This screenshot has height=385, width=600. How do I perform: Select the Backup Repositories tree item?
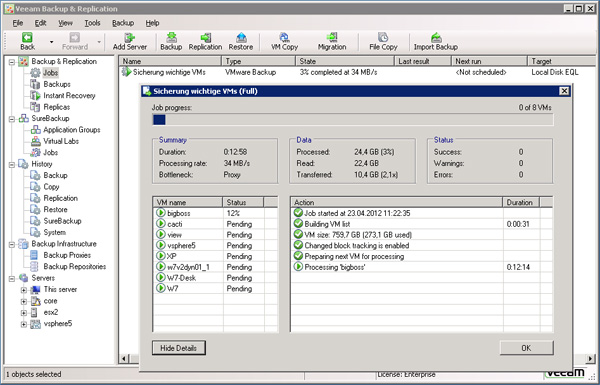75,267
